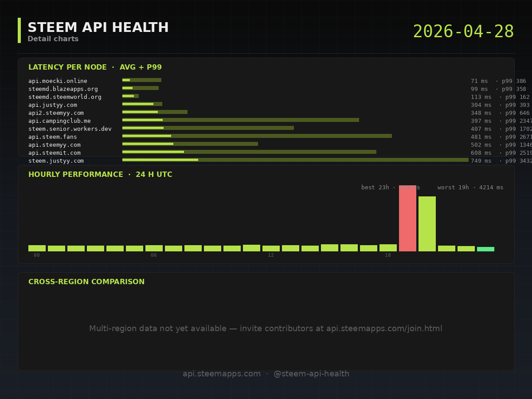The image size is (532, 399).
Task: Click the multi-region data unavailable message
Action: (x=266, y=329)
